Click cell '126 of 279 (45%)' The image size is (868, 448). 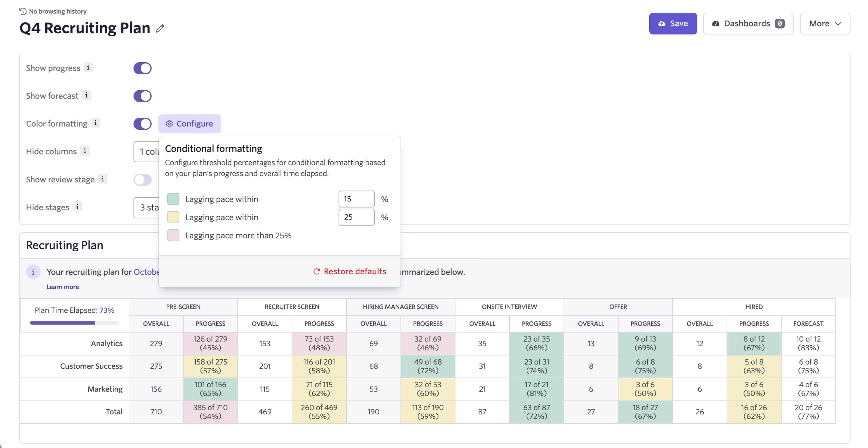pos(210,344)
